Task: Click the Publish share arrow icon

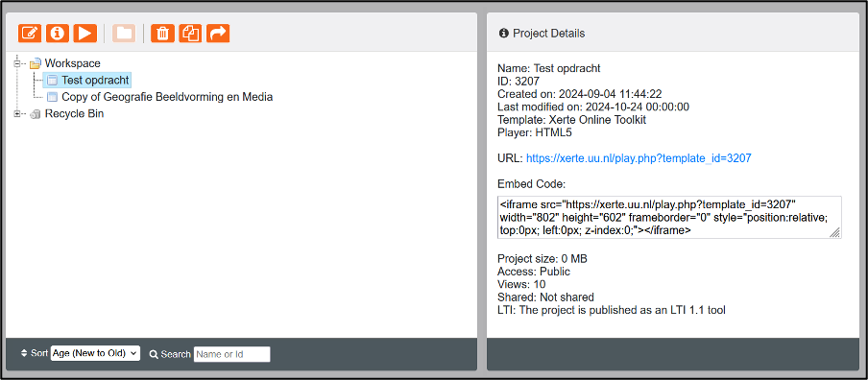Action: pyautogui.click(x=218, y=34)
